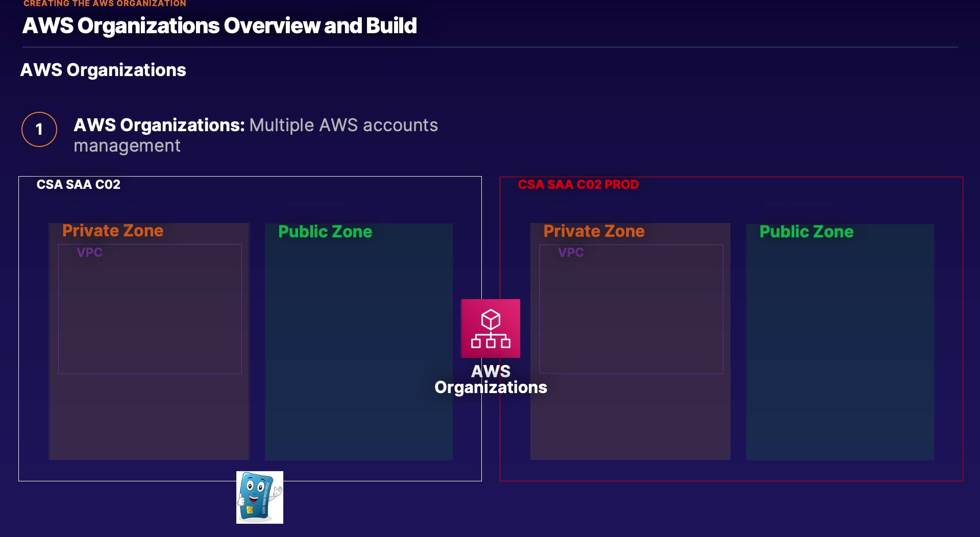Click the AWS Organizations label under the pink icon
Screen dimensions: 980x537
pos(491,379)
